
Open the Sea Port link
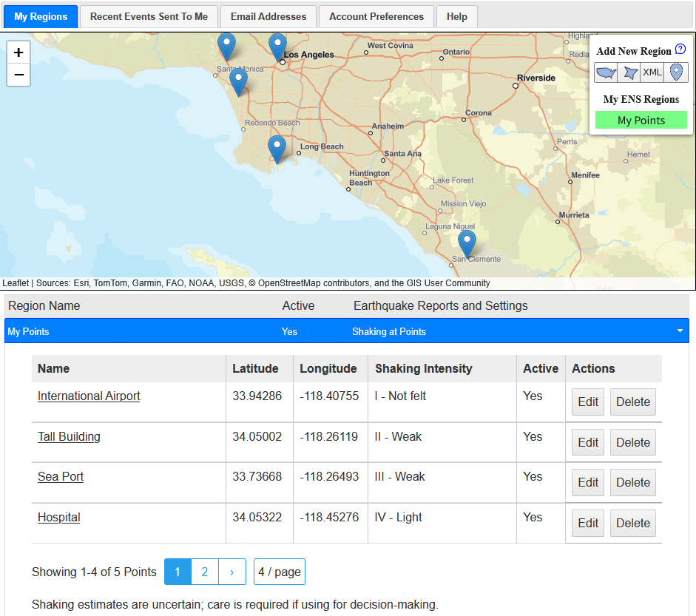click(61, 477)
